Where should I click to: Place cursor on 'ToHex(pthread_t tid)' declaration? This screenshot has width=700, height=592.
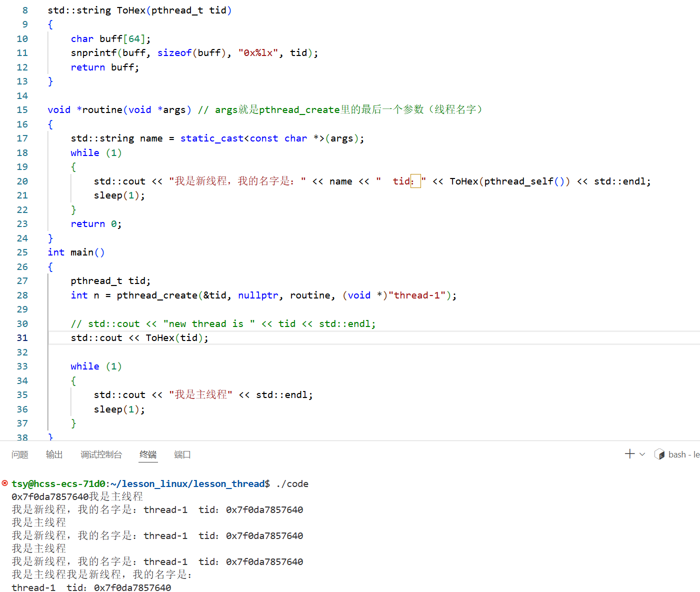174,10
